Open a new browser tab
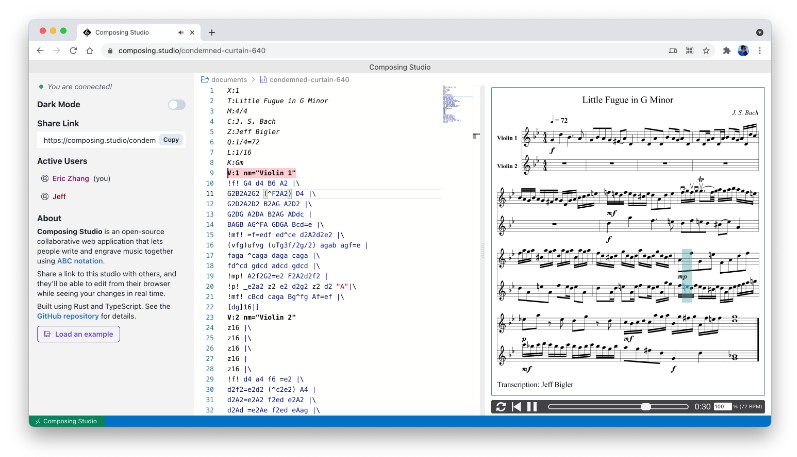 (211, 32)
